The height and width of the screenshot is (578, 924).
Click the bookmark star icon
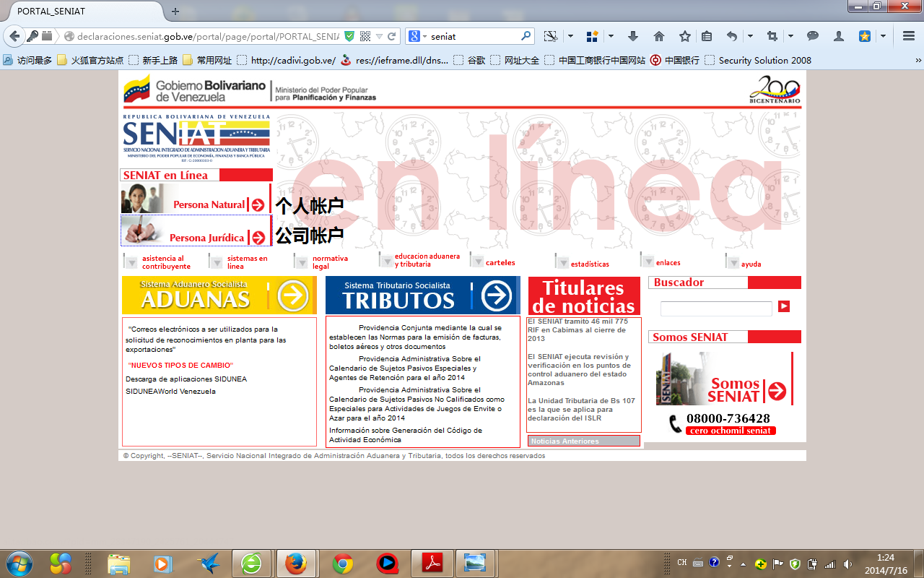[685, 36]
